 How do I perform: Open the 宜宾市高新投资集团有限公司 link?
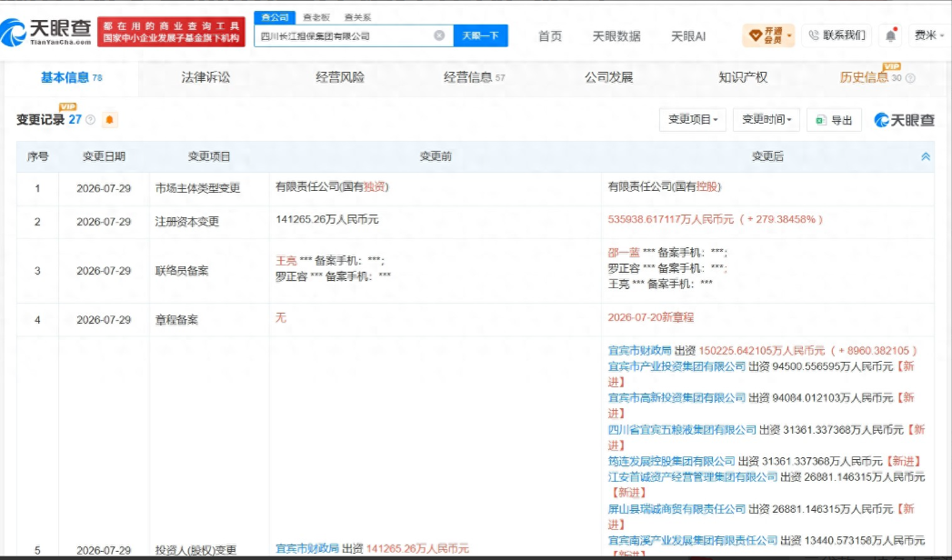pos(676,398)
